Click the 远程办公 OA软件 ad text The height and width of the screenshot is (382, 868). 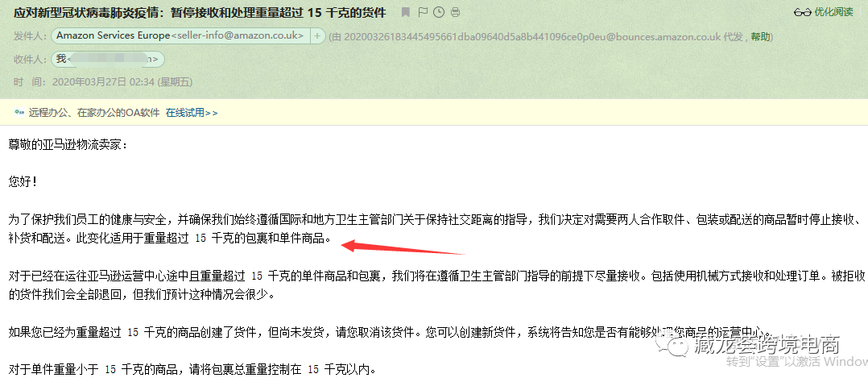coord(95,113)
